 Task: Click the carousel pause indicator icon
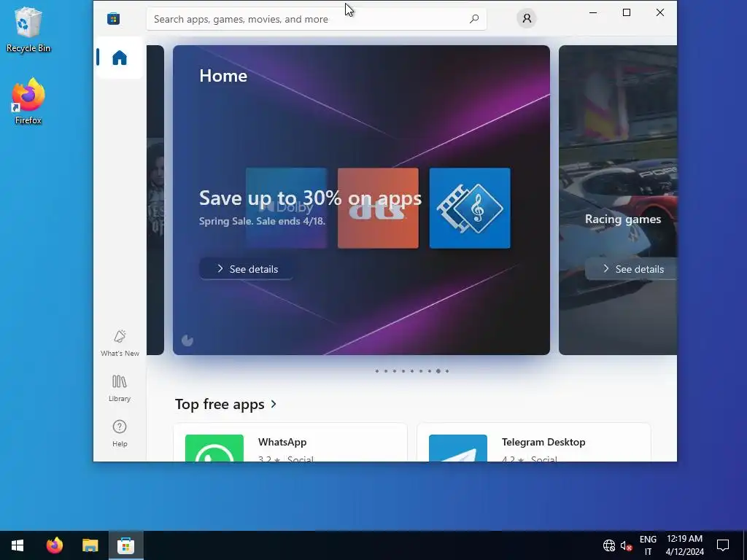tap(187, 340)
